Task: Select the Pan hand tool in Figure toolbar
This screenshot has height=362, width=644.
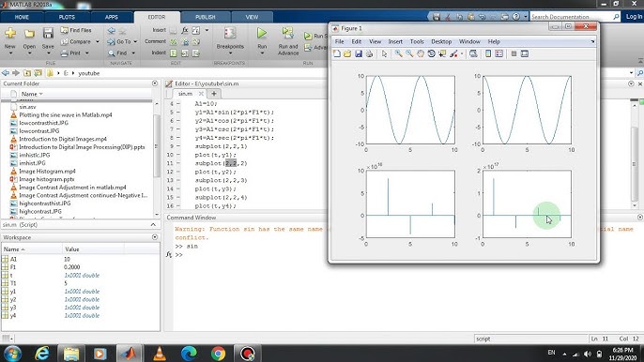Action: click(x=421, y=53)
